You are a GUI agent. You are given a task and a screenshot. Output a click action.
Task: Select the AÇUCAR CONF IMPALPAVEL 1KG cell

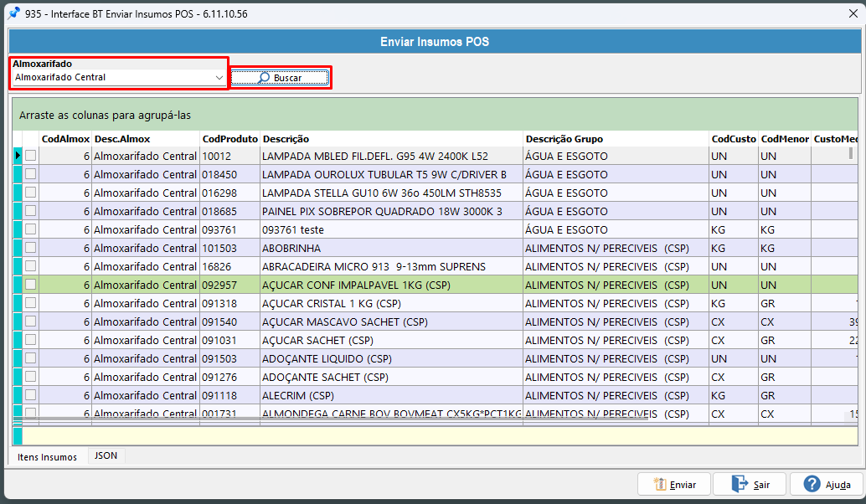[x=391, y=285]
